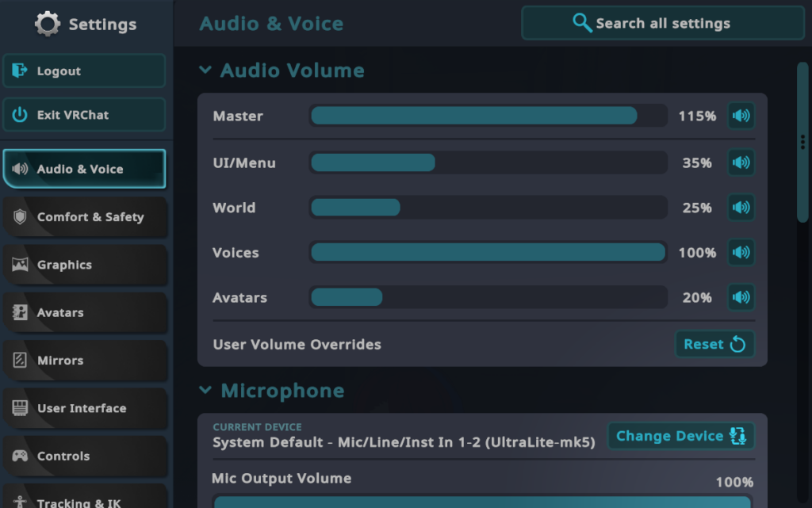This screenshot has width=812, height=508.
Task: Click the Voices 100% value
Action: point(697,253)
